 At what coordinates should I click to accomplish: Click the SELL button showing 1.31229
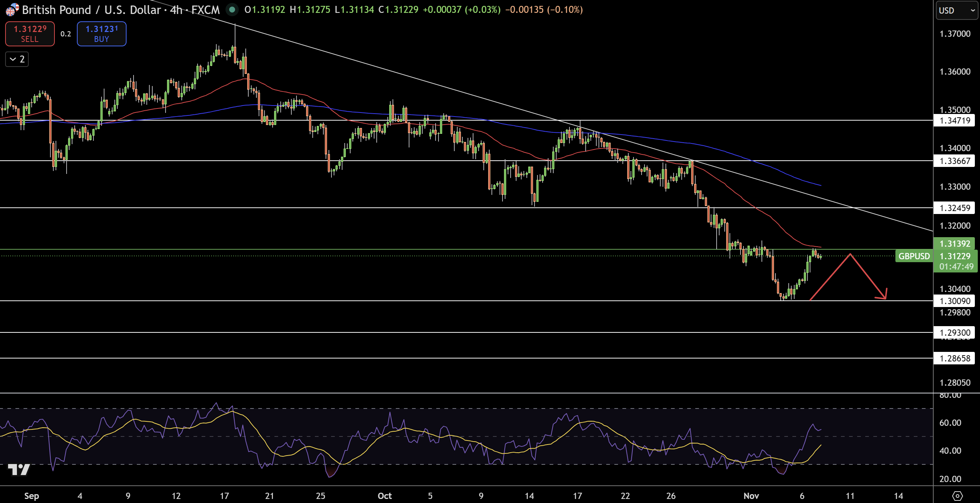[30, 34]
